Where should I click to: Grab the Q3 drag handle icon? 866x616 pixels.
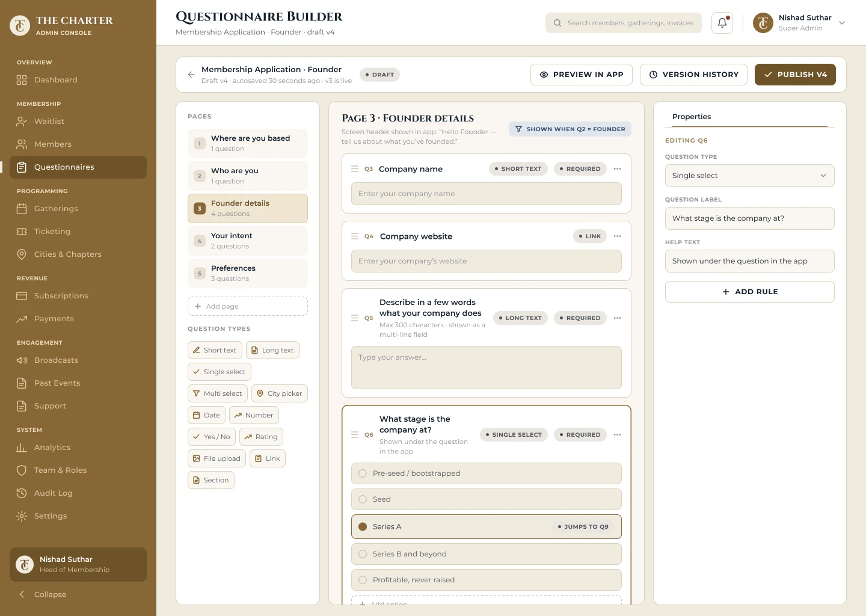355,169
